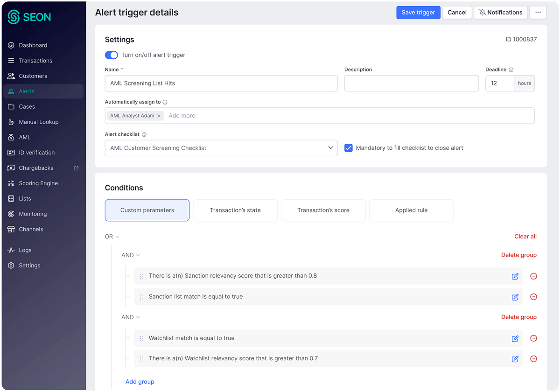The height and width of the screenshot is (392, 560).
Task: Open the more options ellipsis menu
Action: coord(538,13)
